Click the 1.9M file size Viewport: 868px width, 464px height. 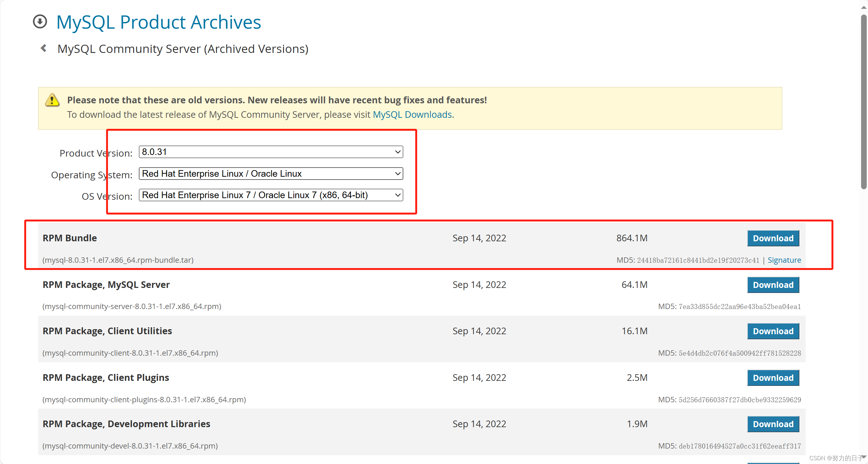tap(637, 424)
